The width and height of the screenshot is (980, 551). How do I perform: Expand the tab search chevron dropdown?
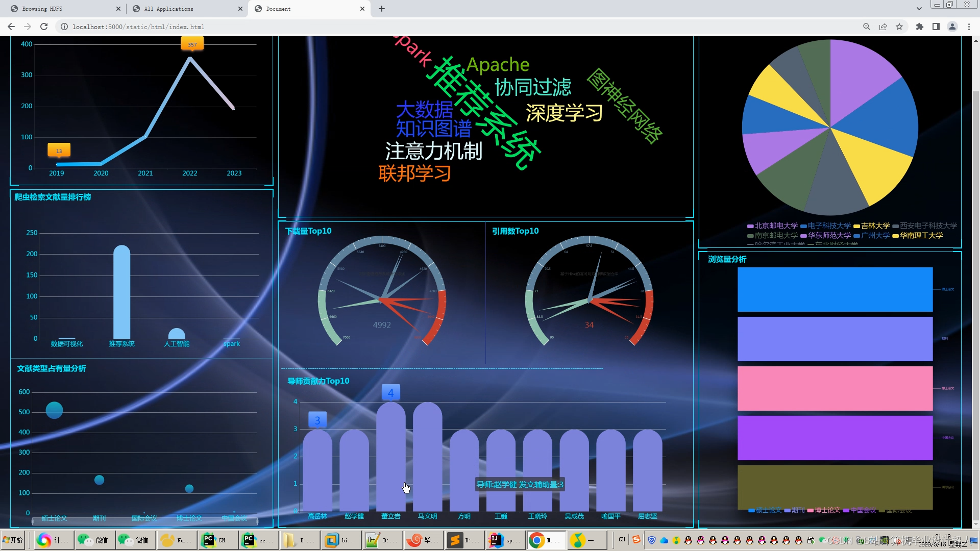(x=919, y=9)
